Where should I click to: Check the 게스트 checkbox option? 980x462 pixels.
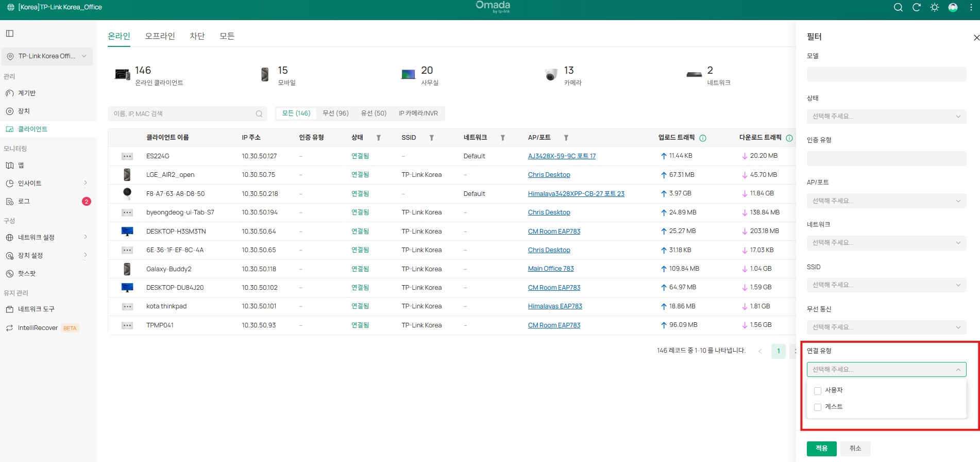[818, 407]
